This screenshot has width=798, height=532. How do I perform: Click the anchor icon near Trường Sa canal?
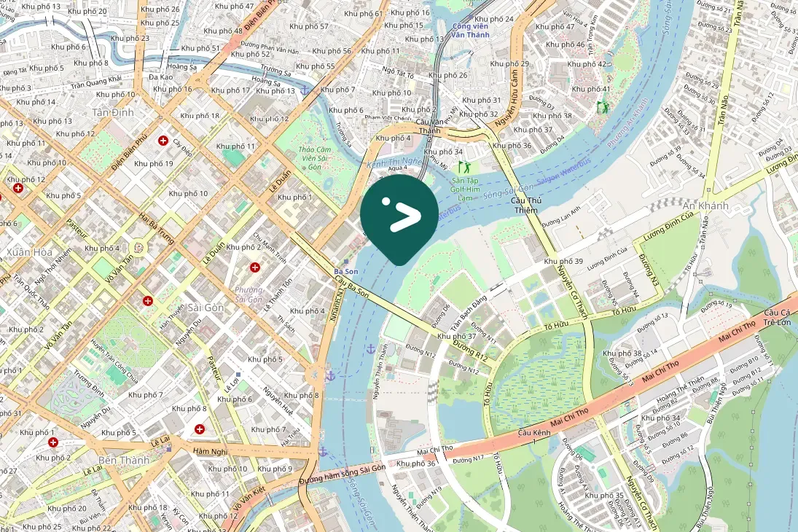click(305, 90)
